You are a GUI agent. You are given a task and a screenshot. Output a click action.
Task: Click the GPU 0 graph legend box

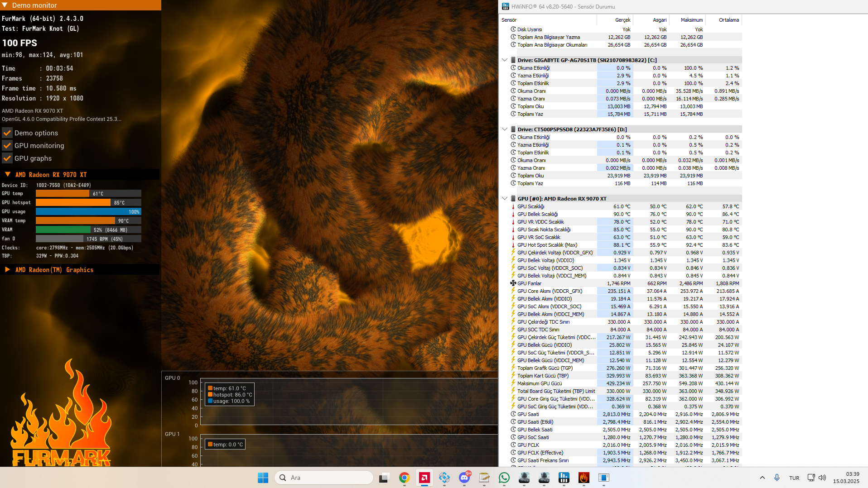[229, 394]
